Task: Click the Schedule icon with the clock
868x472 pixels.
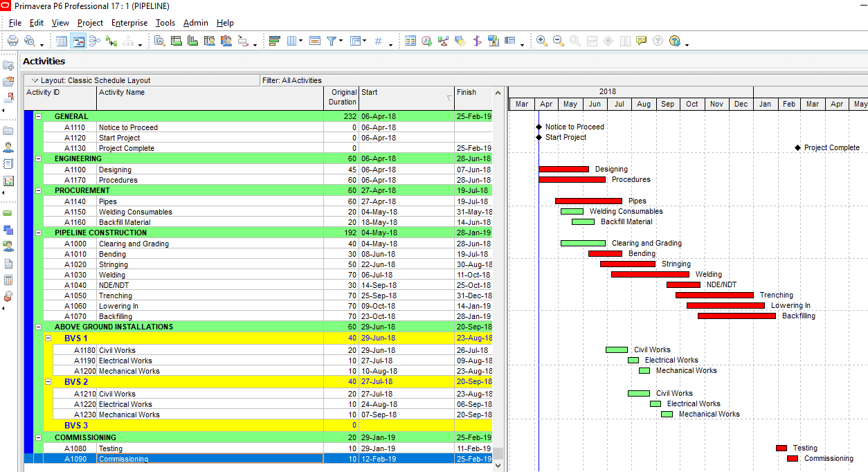Action: coord(427,41)
